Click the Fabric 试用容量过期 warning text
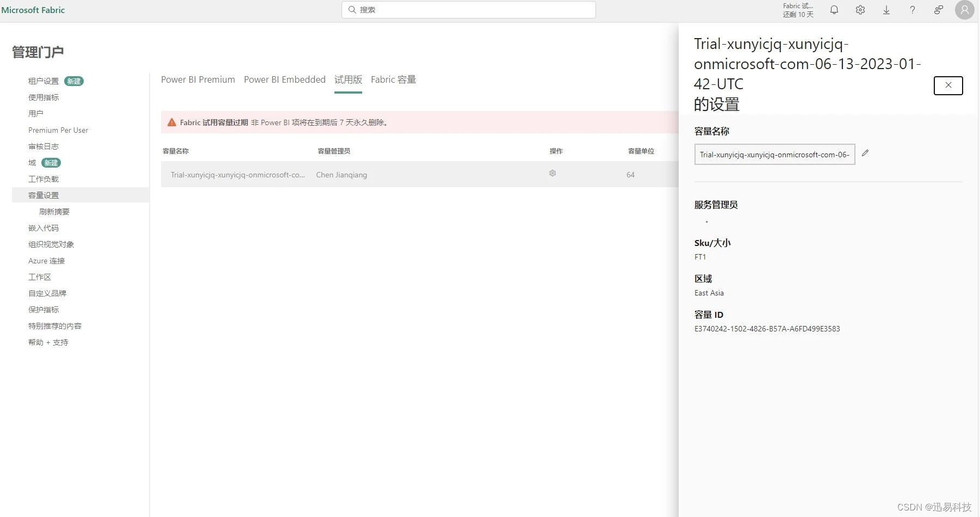 coord(214,122)
